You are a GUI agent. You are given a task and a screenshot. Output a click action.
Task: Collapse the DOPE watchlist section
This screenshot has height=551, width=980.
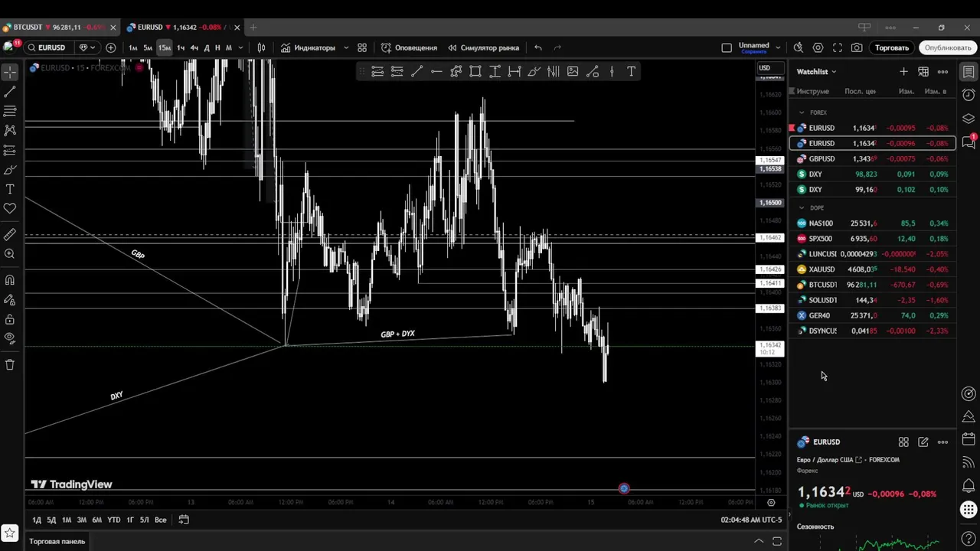(x=802, y=208)
